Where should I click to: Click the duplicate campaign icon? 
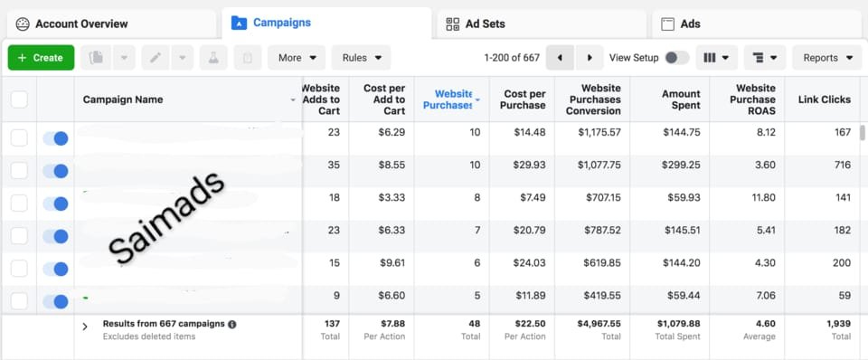coord(97,58)
